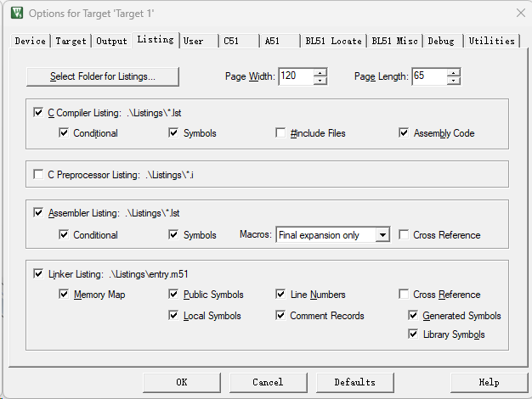Image resolution: width=532 pixels, height=399 pixels.
Task: Decrease Page Length using down spinner arrow
Action: point(453,81)
